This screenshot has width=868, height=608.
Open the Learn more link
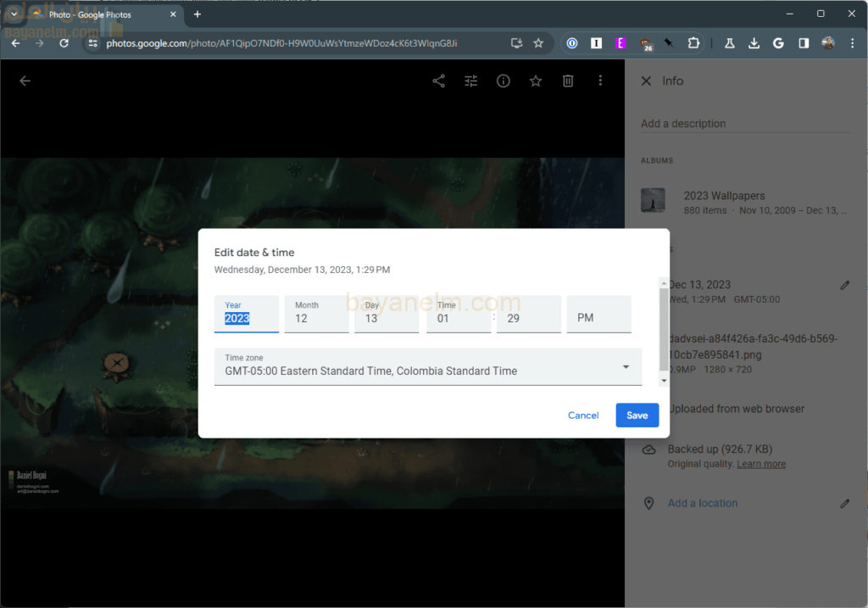760,464
